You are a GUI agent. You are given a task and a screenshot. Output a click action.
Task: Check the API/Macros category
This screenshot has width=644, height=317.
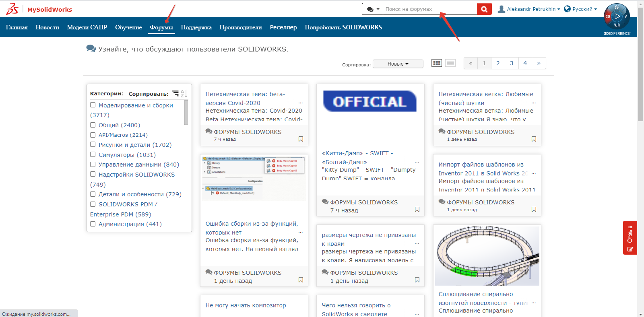click(93, 135)
